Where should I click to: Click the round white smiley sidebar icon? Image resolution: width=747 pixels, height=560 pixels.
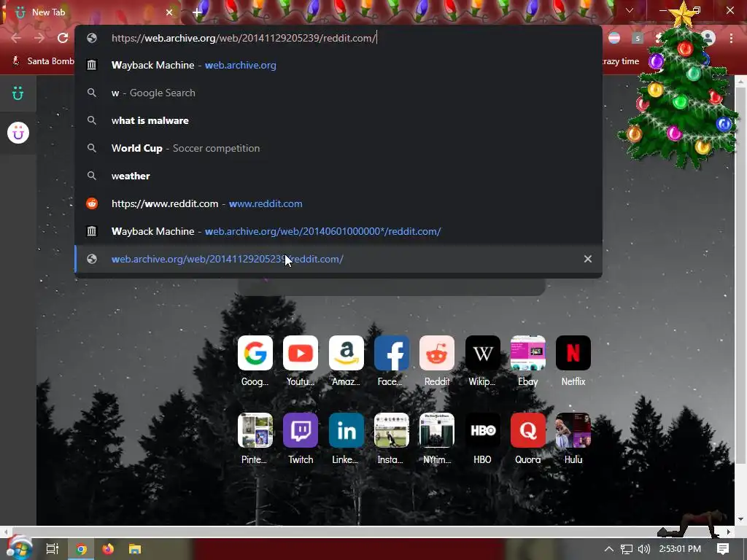18,133
